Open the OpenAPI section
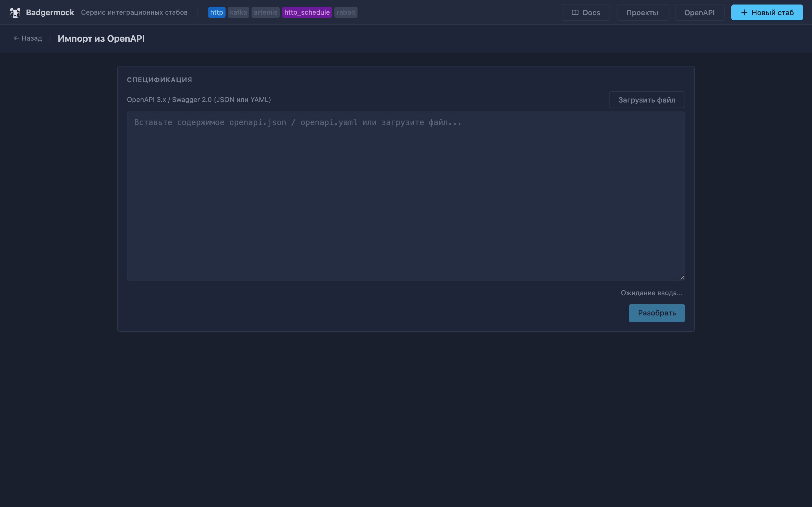This screenshot has height=507, width=812. point(699,12)
